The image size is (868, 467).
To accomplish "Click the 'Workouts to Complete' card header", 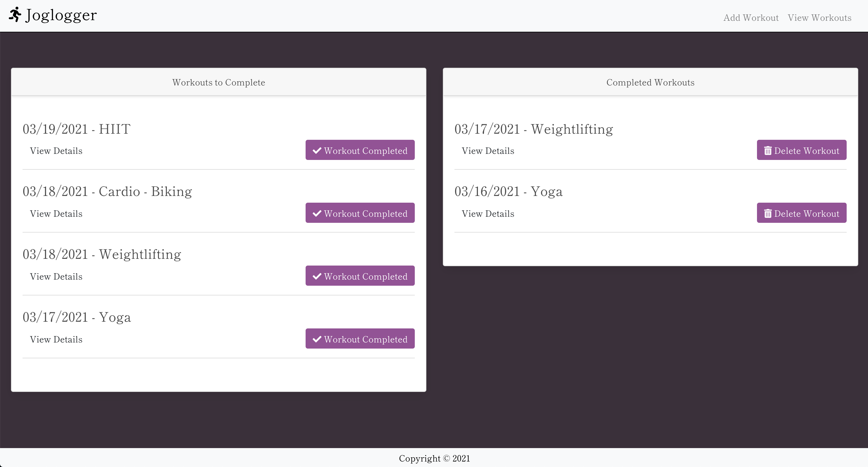I will click(x=219, y=82).
